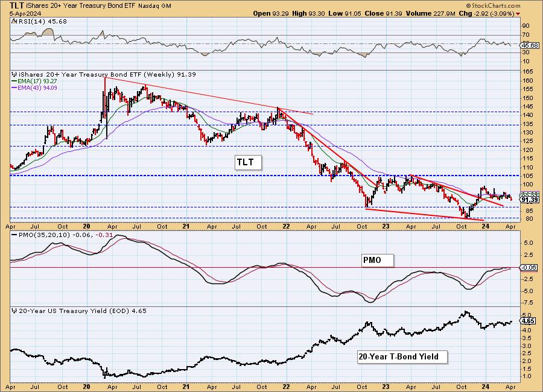Click the Open 93.29 value
Viewport: 543px width, 392px height.
(x=271, y=13)
